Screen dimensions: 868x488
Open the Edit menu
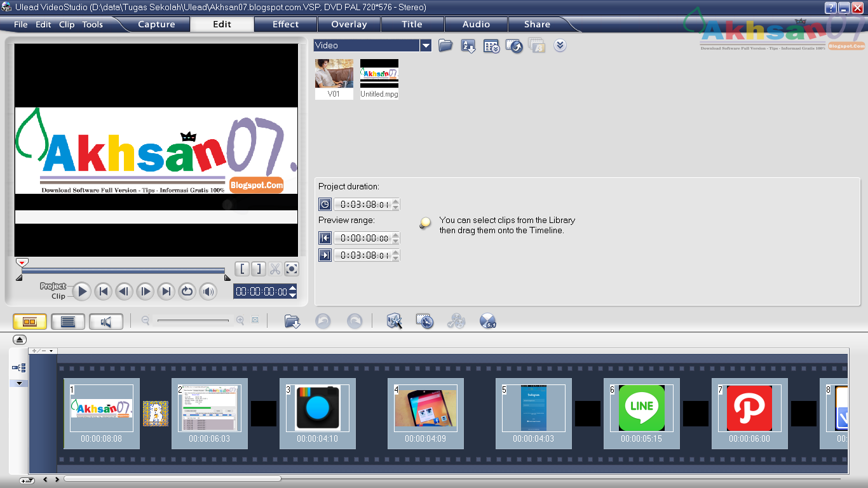pyautogui.click(x=43, y=25)
